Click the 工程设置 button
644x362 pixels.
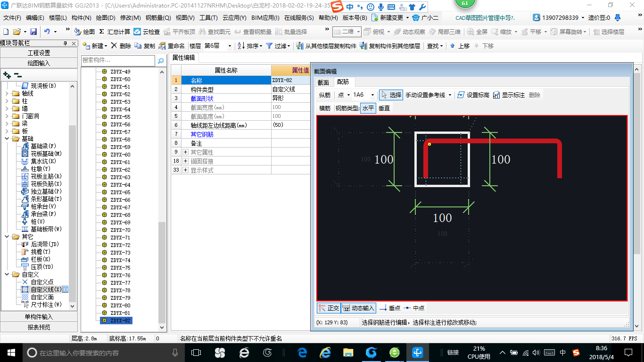point(39,52)
